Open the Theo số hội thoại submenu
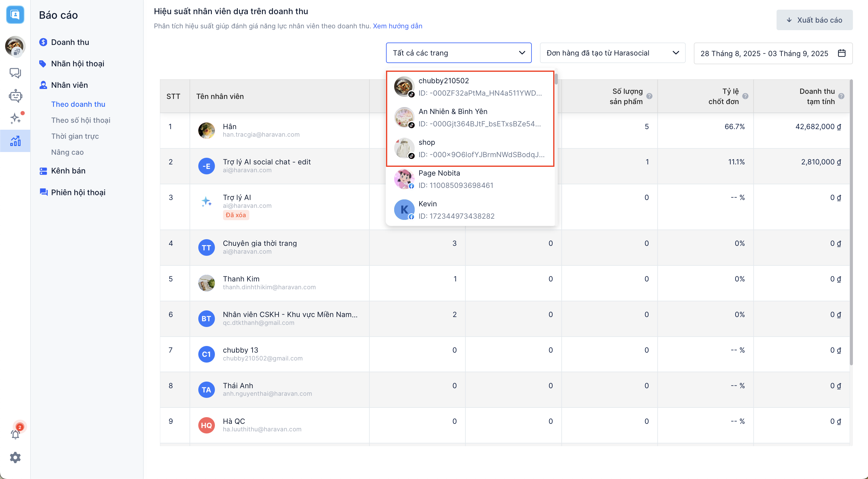The height and width of the screenshot is (479, 868). (81, 120)
